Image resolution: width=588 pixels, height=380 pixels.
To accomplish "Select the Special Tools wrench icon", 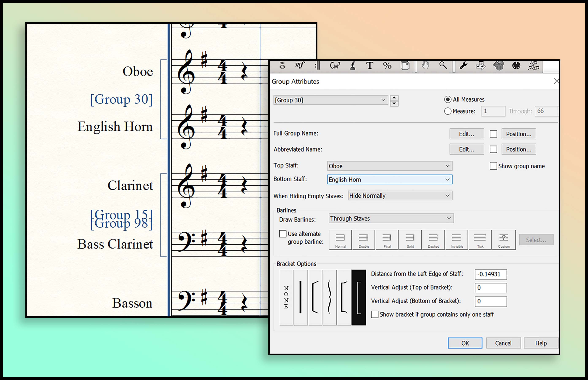I will click(463, 66).
